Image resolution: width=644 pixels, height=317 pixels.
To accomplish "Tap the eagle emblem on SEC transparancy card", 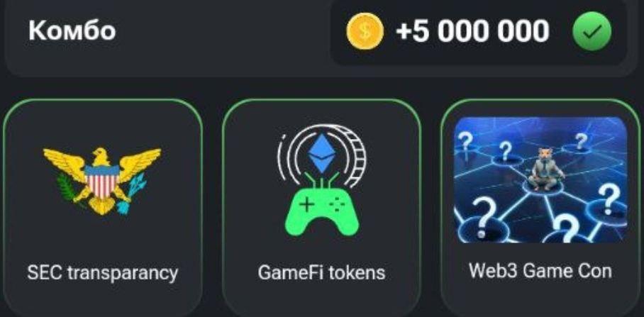I will 102,181.
